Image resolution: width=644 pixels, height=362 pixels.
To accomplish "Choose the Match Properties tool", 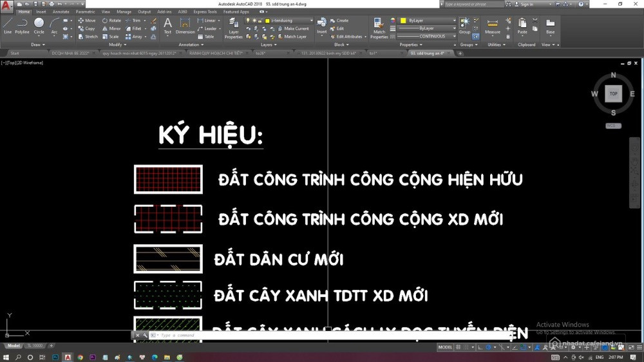I will click(x=379, y=27).
